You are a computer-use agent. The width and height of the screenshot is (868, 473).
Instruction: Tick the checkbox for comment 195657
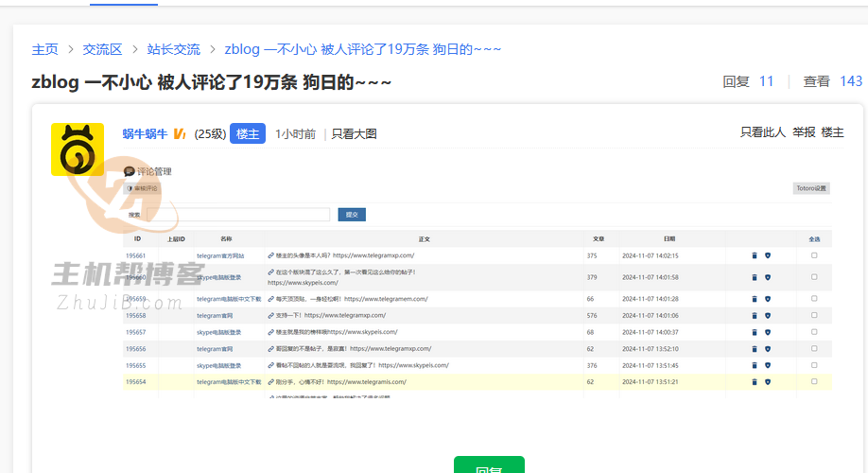(814, 332)
